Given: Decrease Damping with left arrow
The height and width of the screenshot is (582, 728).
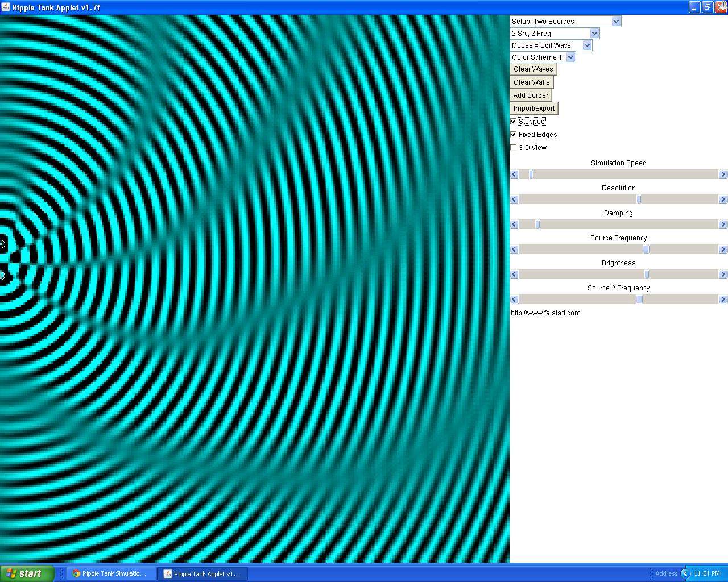Looking at the screenshot, I should [514, 225].
